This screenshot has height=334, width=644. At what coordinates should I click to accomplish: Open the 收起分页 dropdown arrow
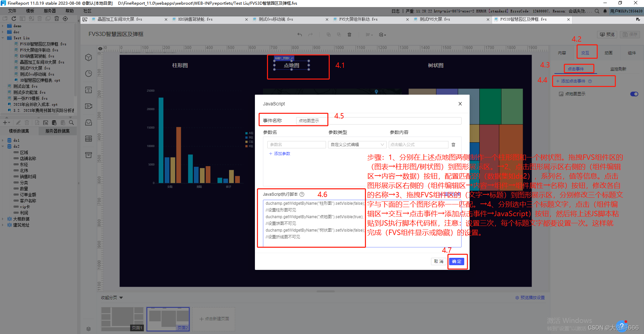[121, 298]
